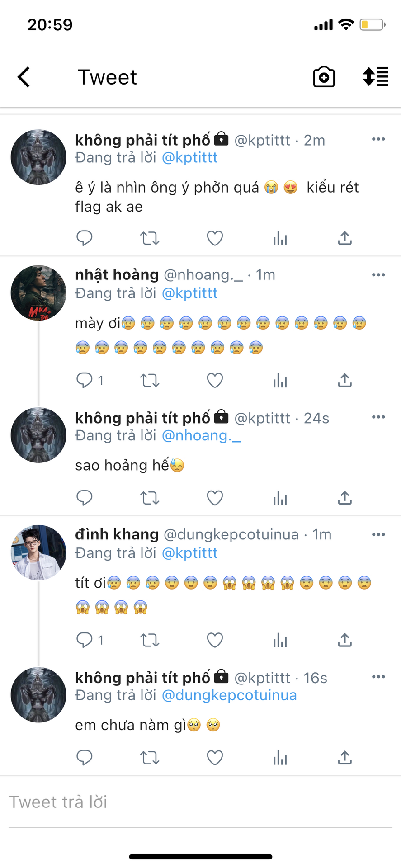This screenshot has height=868, width=401.
Task: Open nhật hoàng's profile avatar
Action: pos(38,293)
